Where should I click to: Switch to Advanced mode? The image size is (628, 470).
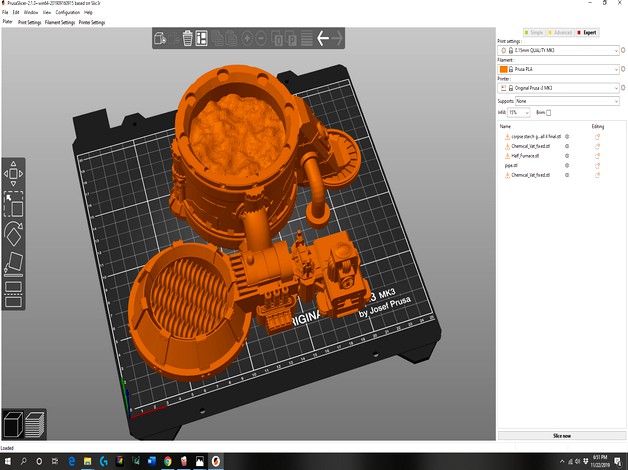[x=560, y=32]
